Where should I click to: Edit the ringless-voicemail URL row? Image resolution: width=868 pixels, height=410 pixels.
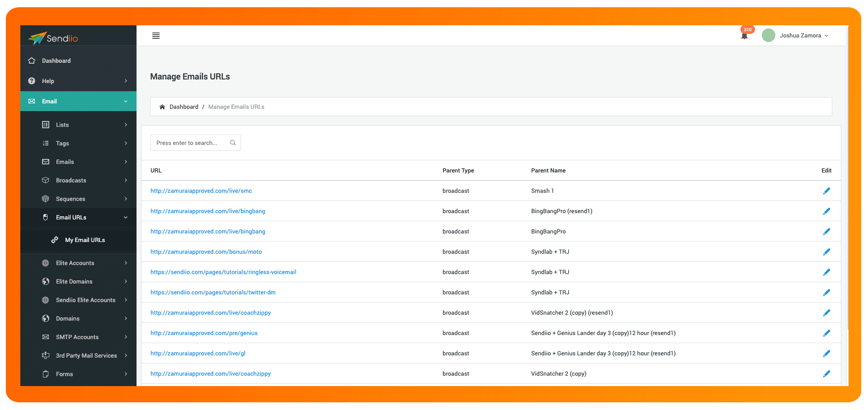click(x=826, y=272)
